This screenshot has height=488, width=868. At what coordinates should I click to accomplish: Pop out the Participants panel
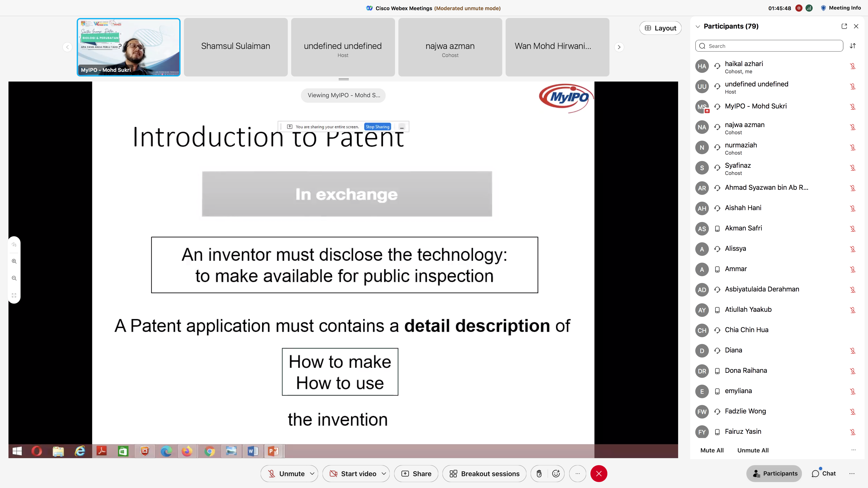point(844,26)
